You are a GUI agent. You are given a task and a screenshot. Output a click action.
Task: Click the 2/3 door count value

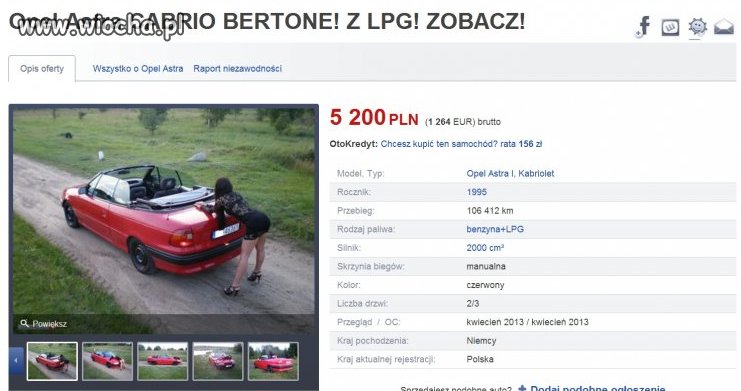473,304
